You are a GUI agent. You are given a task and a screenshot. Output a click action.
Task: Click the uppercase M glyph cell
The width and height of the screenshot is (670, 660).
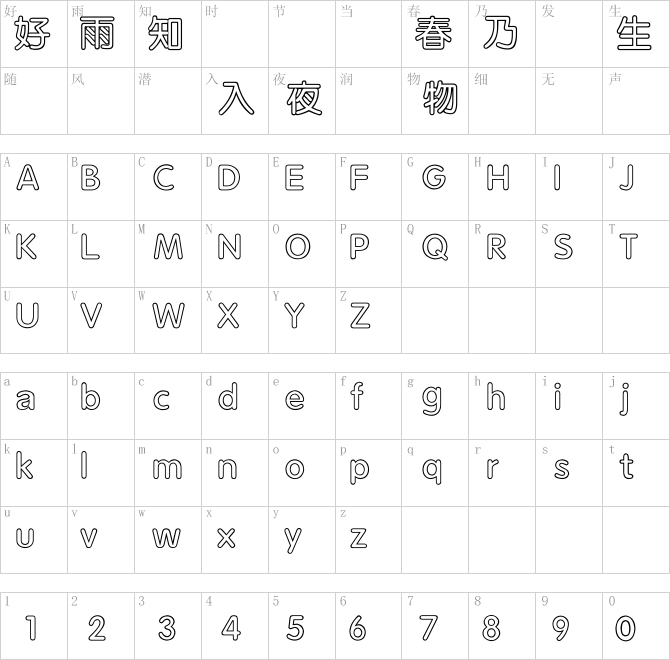[x=168, y=254]
